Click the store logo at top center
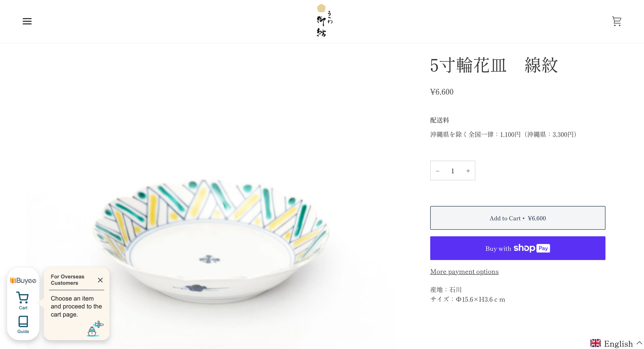Viewport: 644px width, 349px height. pos(324,21)
